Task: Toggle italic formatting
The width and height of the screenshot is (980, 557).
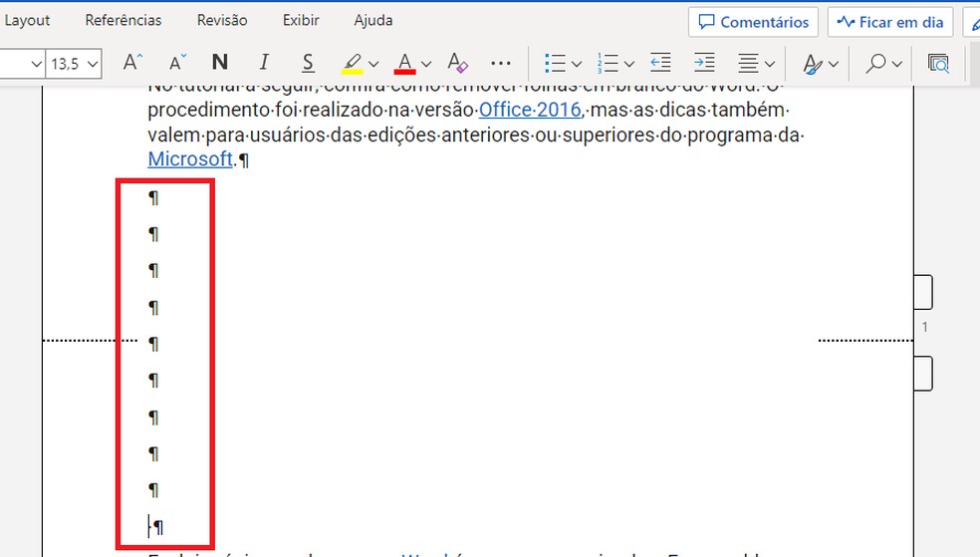Action: pos(264,63)
